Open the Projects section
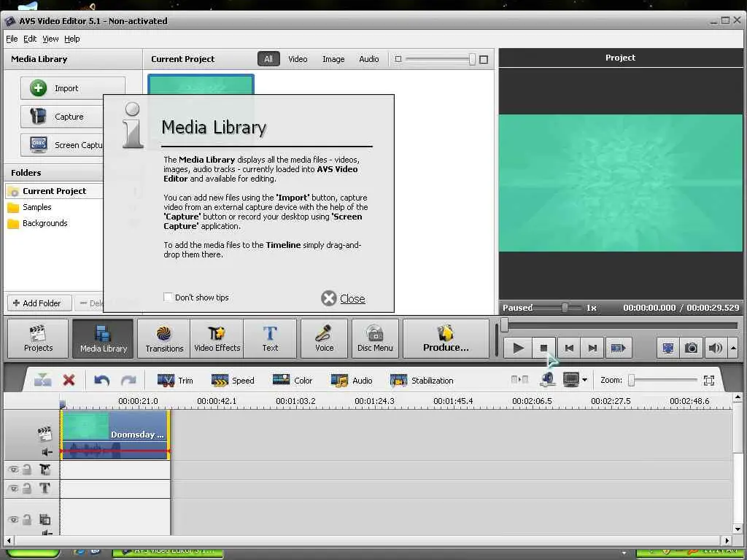Viewport: 747px width, 560px height. tap(38, 338)
